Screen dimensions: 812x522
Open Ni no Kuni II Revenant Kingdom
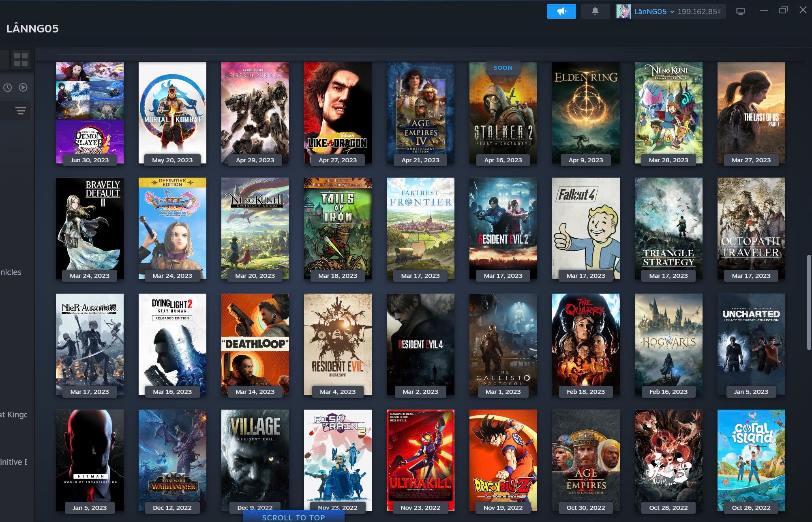(x=255, y=228)
